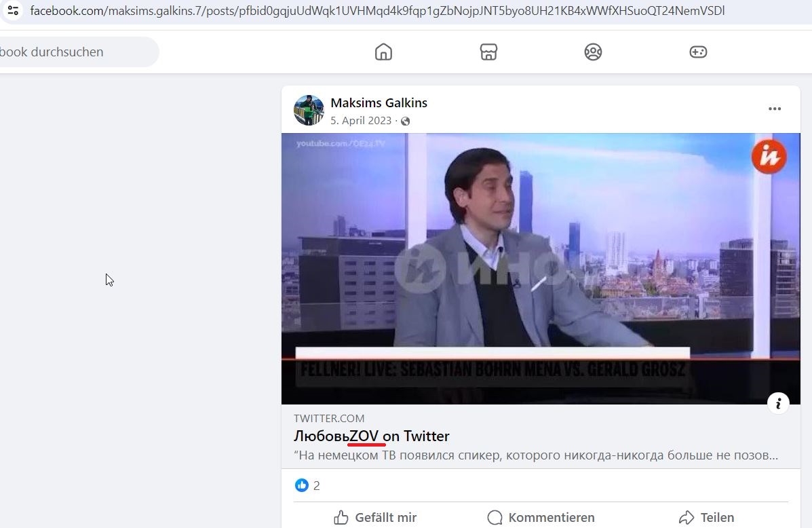Image resolution: width=812 pixels, height=528 pixels.
Task: Click the Teilen share button
Action: (706, 517)
